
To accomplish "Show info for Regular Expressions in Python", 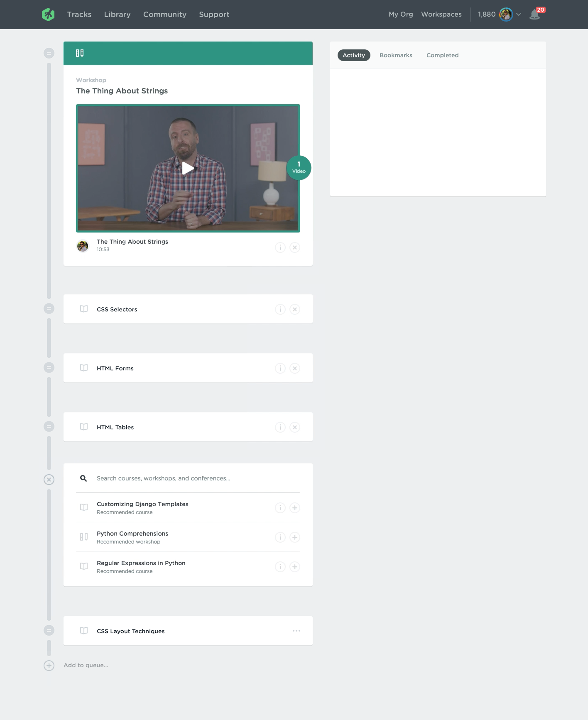I will 280,567.
